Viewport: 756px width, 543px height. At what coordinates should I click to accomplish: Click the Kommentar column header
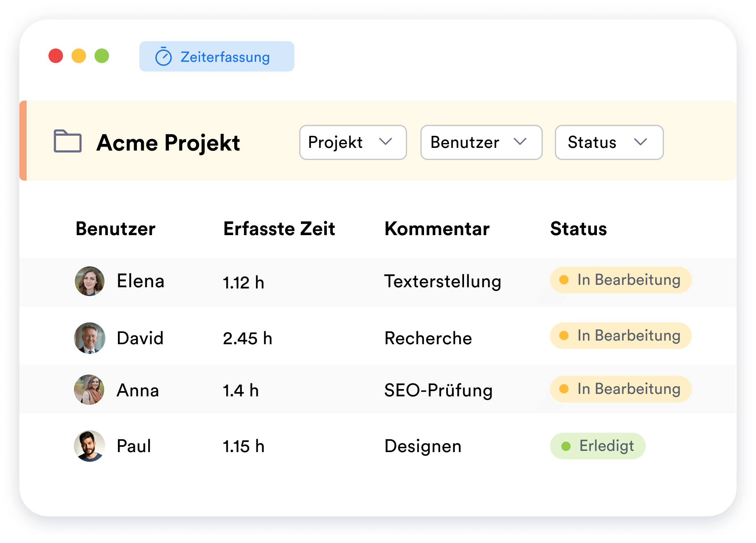[x=437, y=229]
